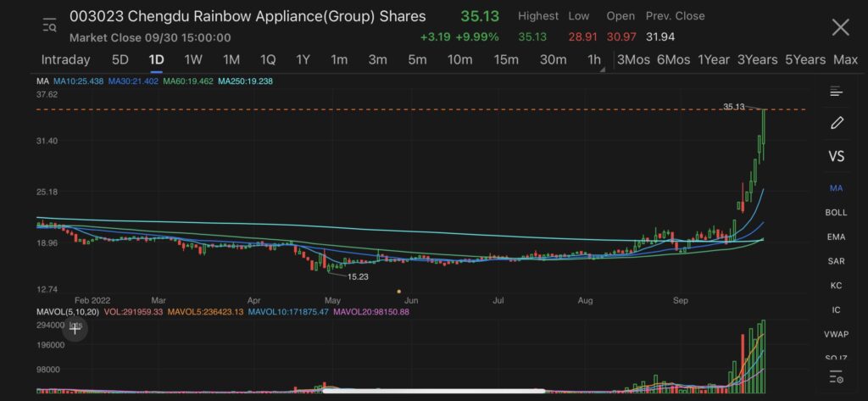This screenshot has height=401, width=868.
Task: Click the MAVOL5:236423.13 value
Action: (x=205, y=312)
